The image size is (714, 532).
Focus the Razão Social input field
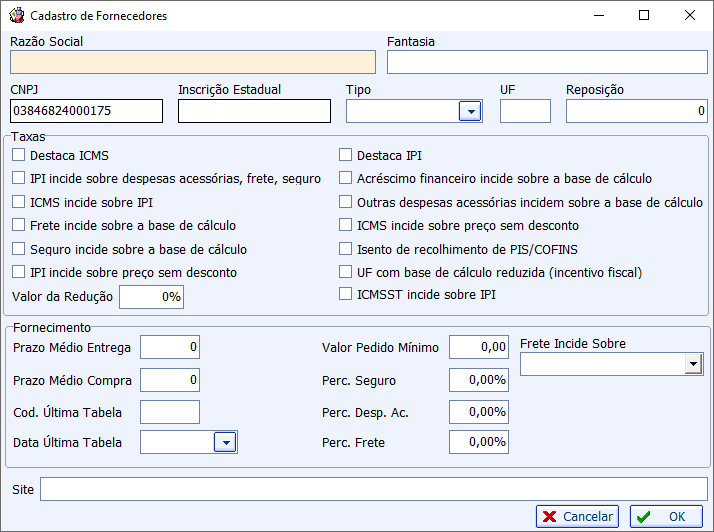click(x=193, y=62)
